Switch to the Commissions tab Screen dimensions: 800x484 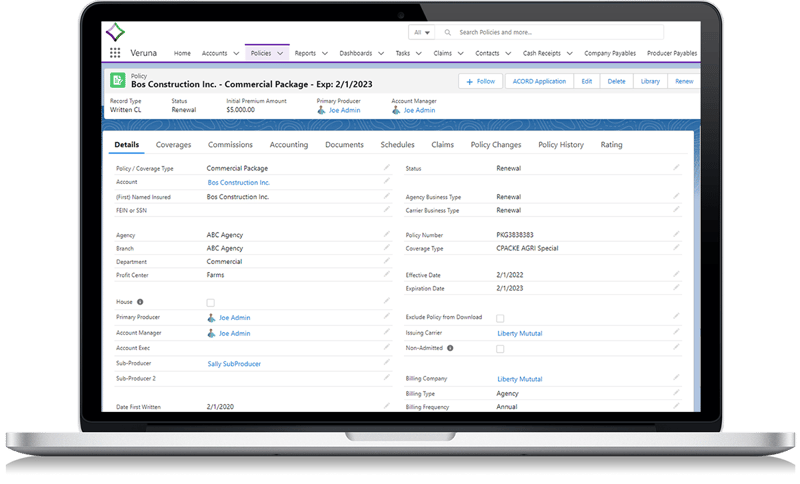(x=230, y=145)
